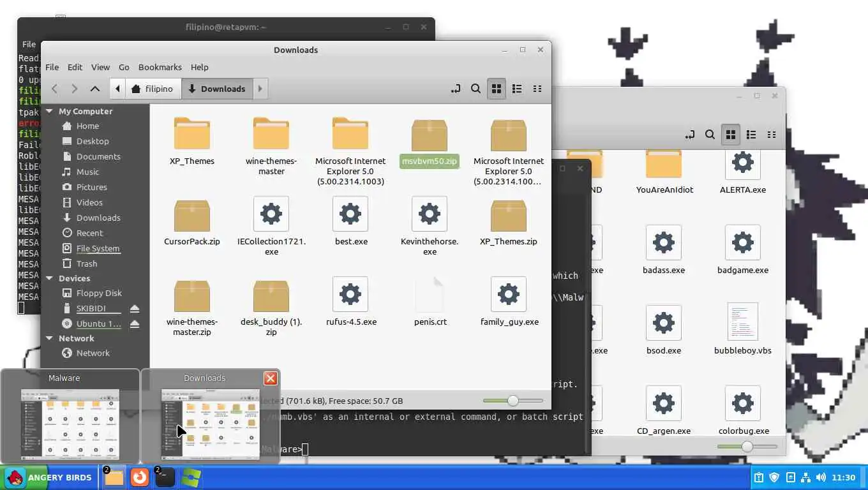Switch Downloads to compact view
Screen dimensions: 868x490
pyautogui.click(x=537, y=89)
